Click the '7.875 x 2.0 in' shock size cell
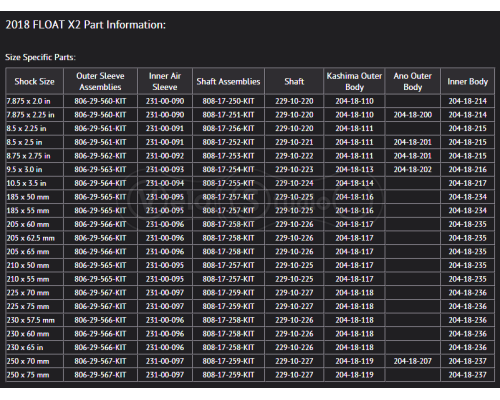This screenshot has height=400, width=500. pyautogui.click(x=34, y=101)
